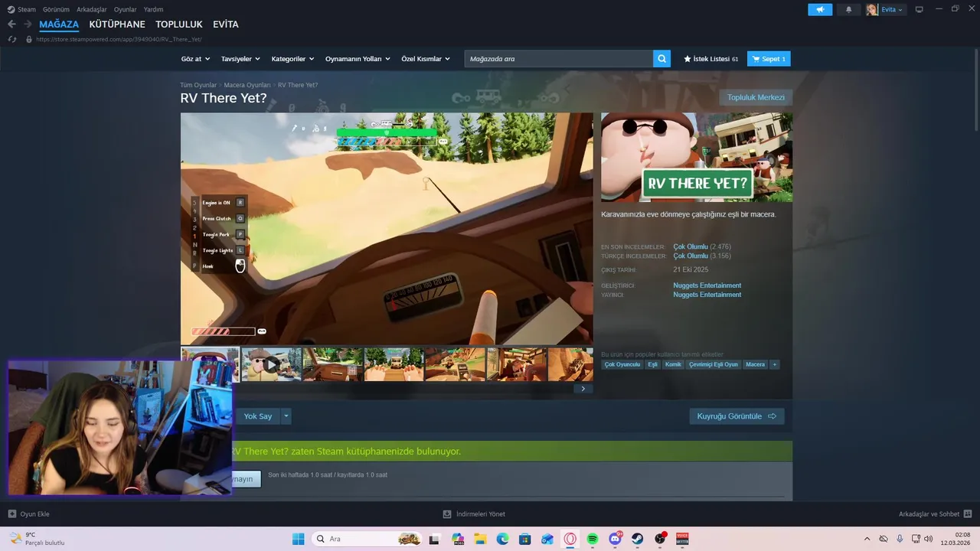This screenshot has width=980, height=551.
Task: Open Nuggets Entertainment publisher link
Action: click(x=707, y=295)
